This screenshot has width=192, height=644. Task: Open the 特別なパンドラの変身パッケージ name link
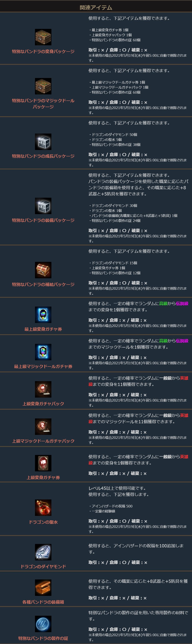[x=43, y=52]
